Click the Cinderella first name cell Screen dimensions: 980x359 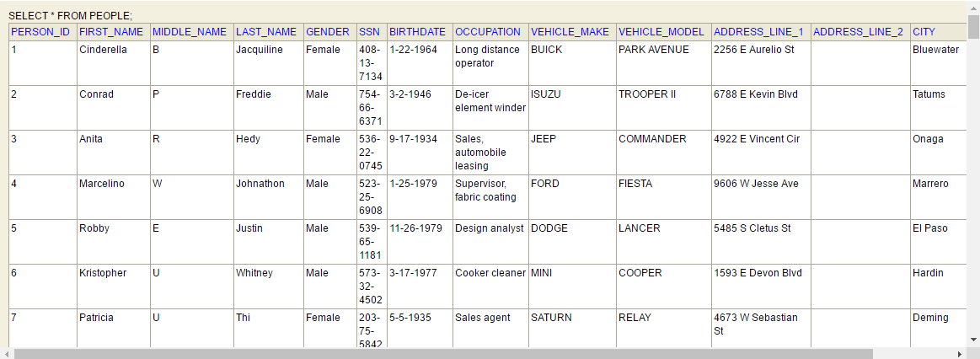pos(103,50)
